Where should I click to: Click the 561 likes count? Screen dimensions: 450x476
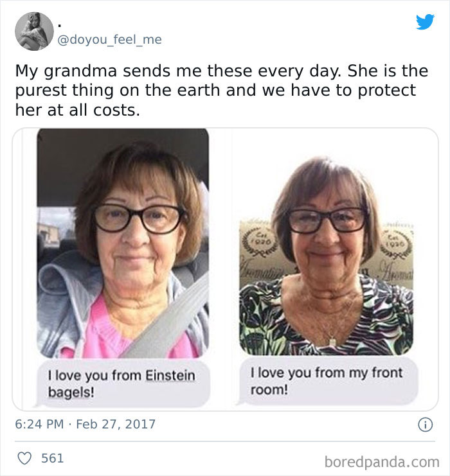(52, 458)
